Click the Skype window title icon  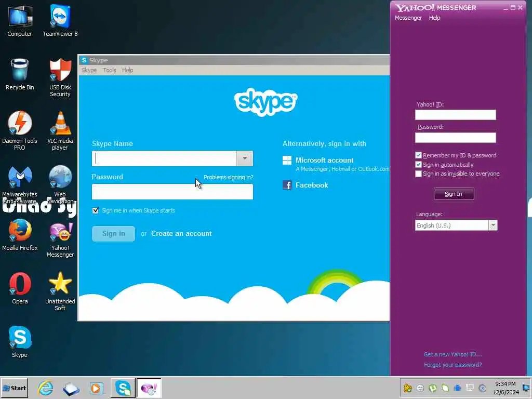tap(84, 60)
